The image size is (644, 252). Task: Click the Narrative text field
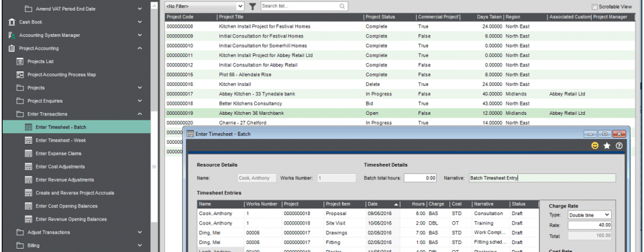tap(542, 178)
